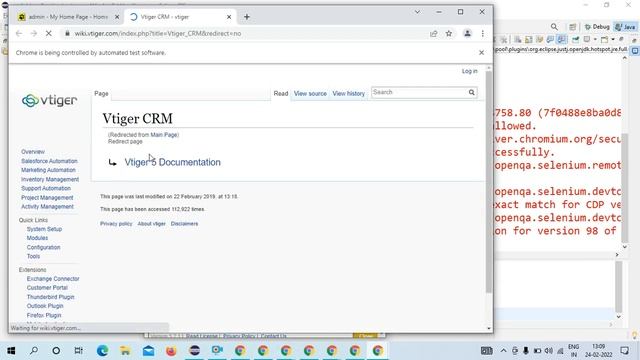The image size is (640, 360).
Task: Open Salesforce Automation sidebar link
Action: [x=49, y=161]
